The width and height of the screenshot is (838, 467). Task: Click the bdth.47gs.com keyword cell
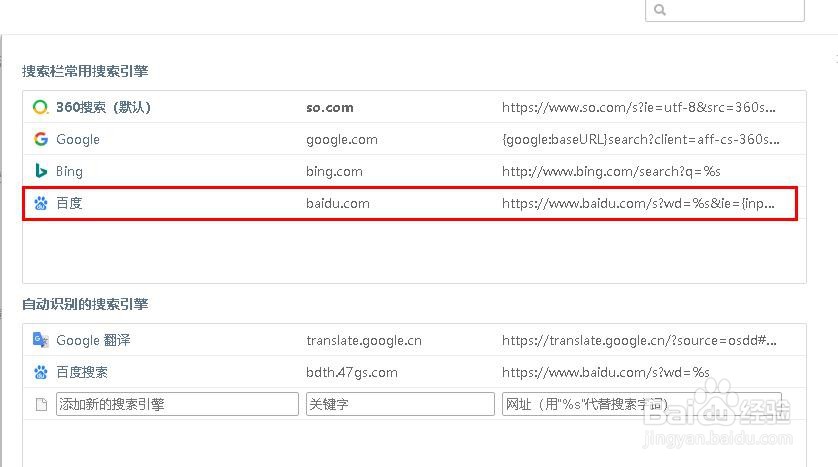click(352, 372)
